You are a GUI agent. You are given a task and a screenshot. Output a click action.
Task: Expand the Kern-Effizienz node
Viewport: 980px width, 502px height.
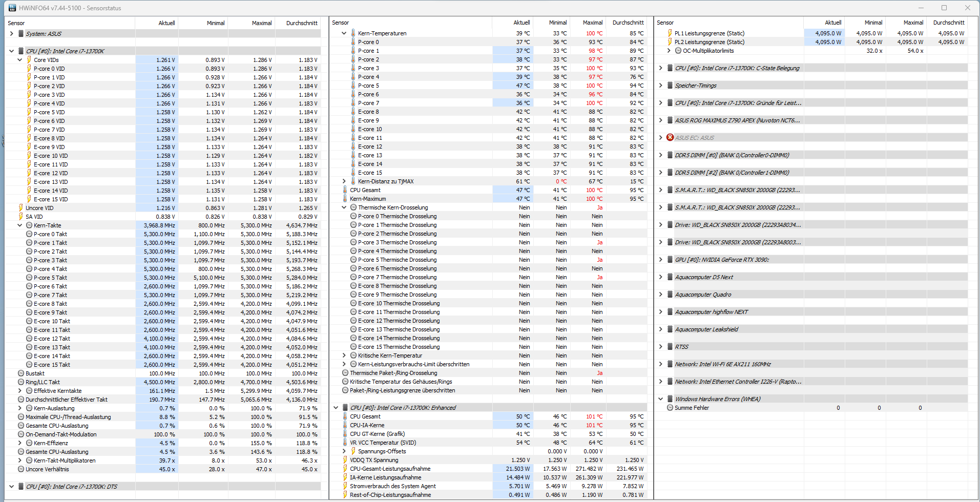pyautogui.click(x=19, y=443)
